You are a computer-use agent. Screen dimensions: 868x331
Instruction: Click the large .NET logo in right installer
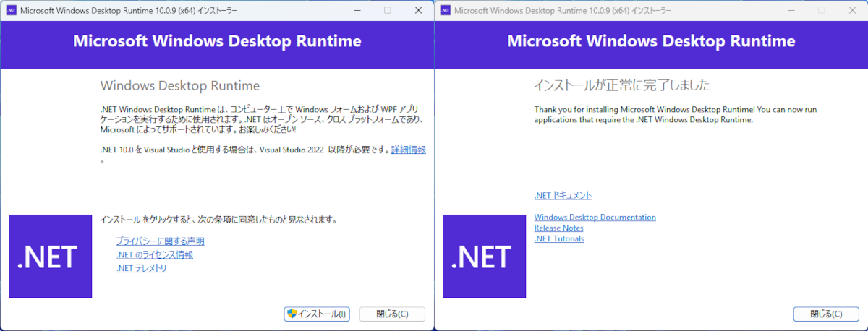coord(485,257)
